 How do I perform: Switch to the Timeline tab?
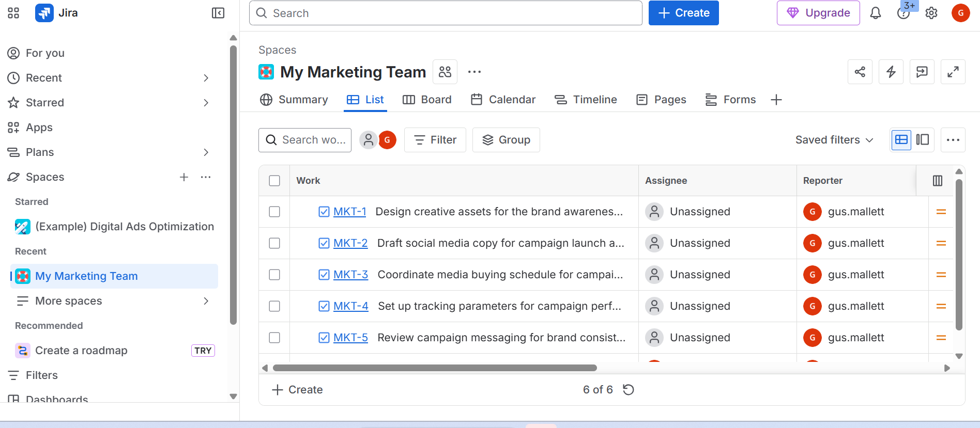tap(586, 100)
